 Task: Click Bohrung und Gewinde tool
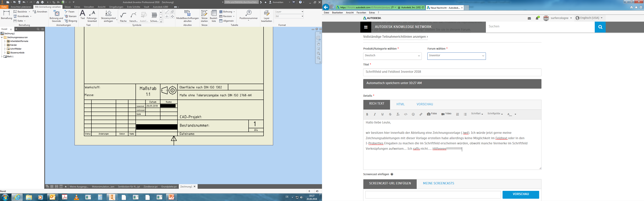click(x=57, y=16)
